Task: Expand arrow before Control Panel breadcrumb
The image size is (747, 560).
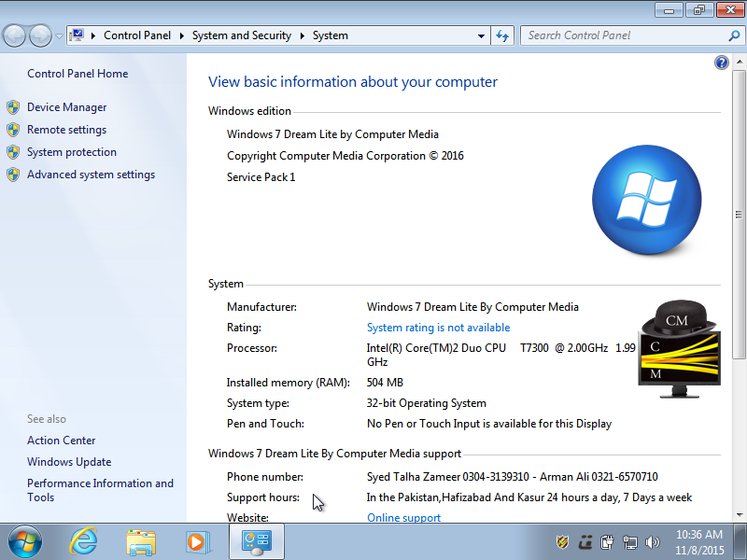Action: pyautogui.click(x=93, y=35)
